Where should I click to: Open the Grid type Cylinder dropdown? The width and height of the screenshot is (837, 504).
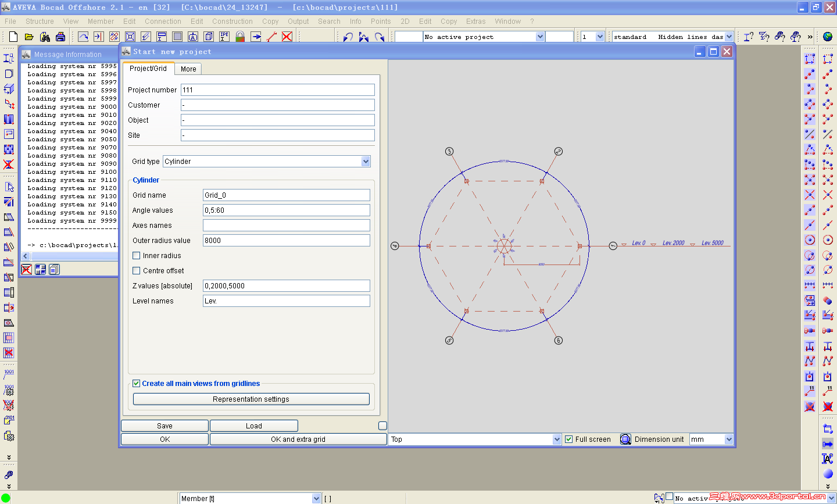366,162
